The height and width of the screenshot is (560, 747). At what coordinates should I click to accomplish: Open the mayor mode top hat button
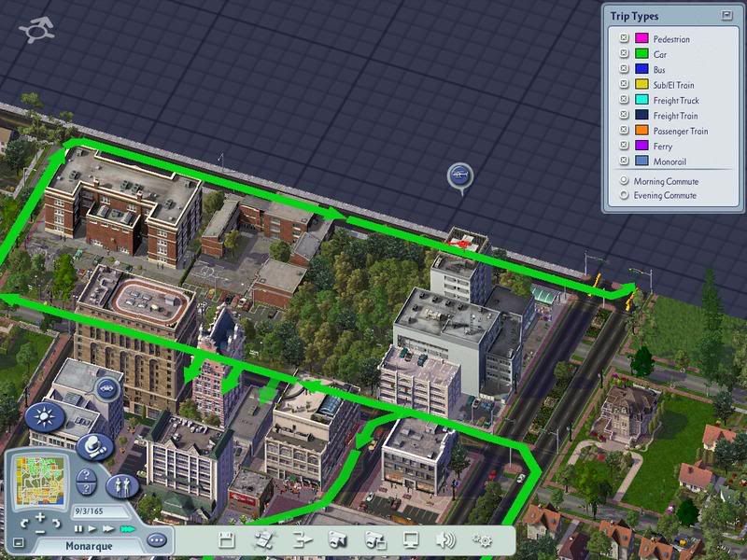click(95, 447)
